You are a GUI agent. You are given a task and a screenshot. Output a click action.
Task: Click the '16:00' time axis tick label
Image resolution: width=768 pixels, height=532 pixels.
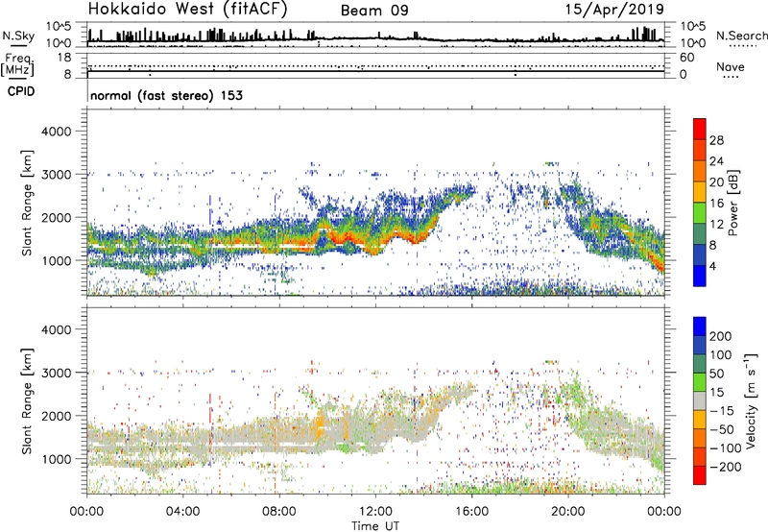point(471,512)
